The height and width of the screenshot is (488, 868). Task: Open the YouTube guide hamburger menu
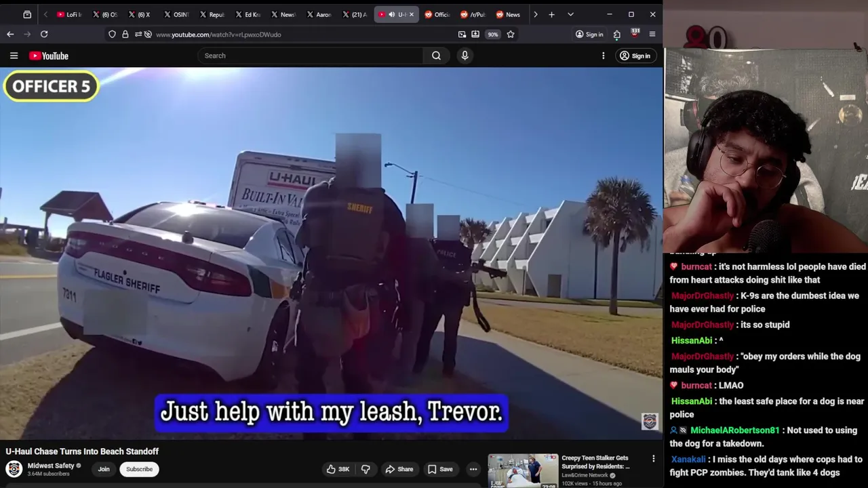click(x=14, y=56)
